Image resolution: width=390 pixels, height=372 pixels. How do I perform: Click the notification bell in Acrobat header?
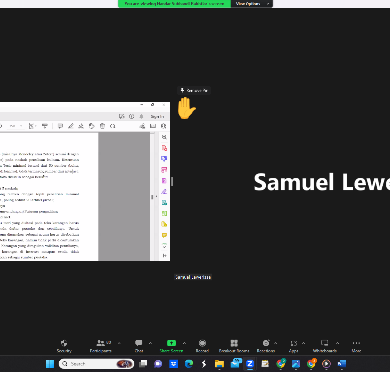tap(141, 116)
